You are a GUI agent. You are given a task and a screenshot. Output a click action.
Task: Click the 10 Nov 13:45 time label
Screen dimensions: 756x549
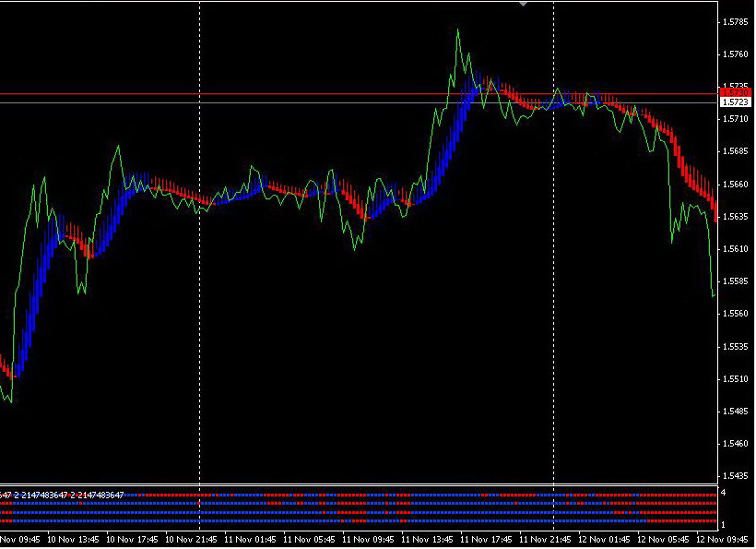point(73,540)
